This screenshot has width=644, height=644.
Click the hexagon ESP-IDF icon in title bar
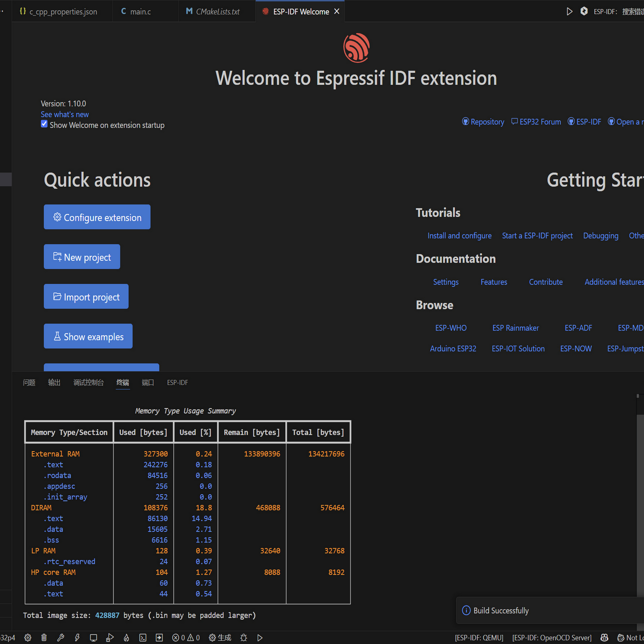coord(584,11)
